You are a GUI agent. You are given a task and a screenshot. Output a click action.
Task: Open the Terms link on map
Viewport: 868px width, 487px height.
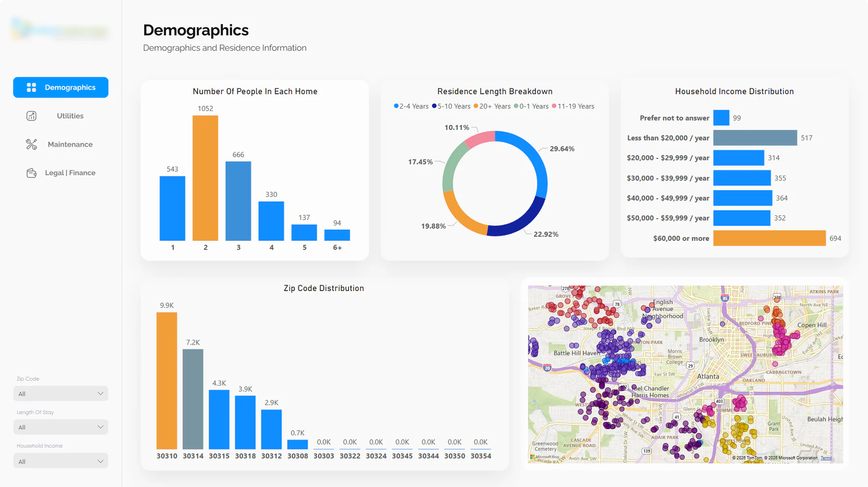(826, 458)
